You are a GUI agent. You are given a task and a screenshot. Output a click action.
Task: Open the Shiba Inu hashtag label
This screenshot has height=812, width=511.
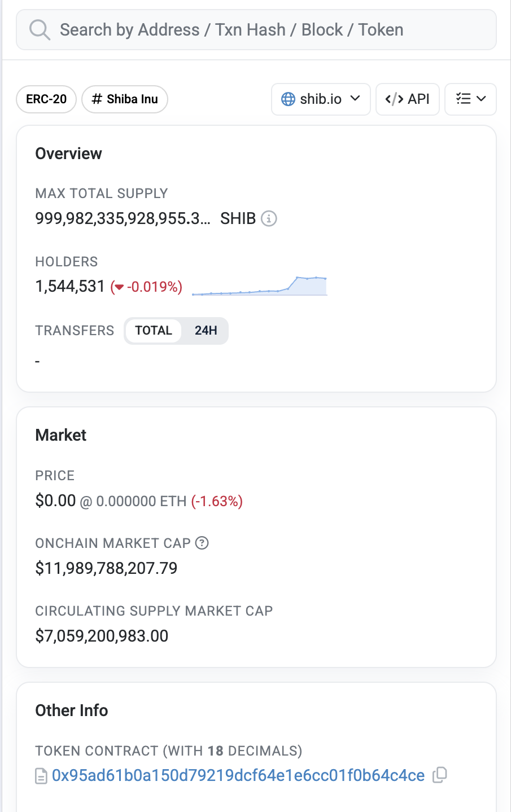point(125,99)
